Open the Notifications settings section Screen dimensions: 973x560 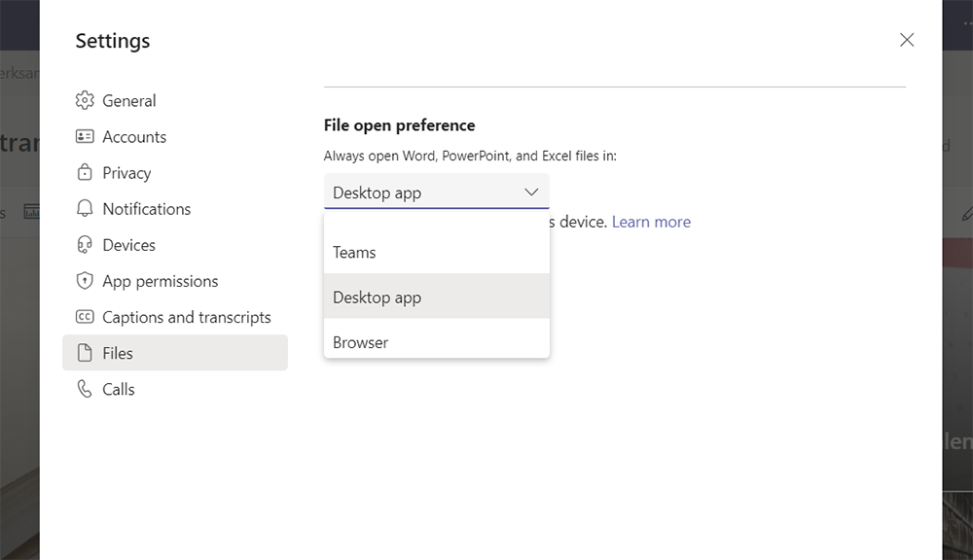point(146,209)
